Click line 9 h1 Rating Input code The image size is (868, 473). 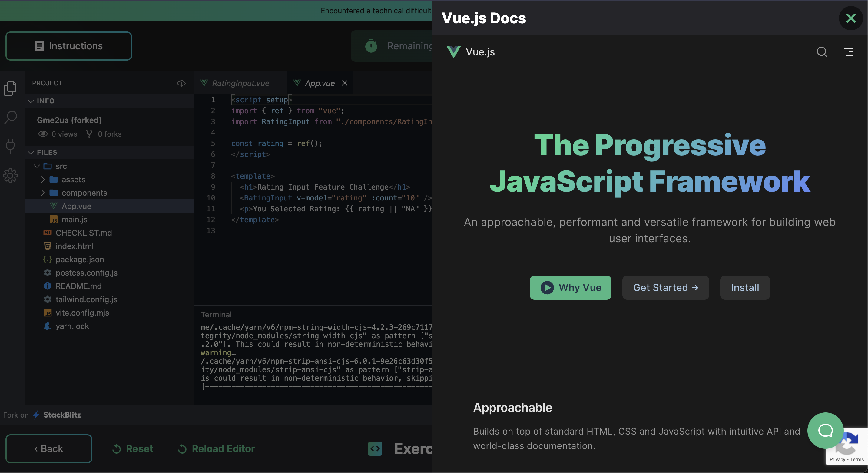pyautogui.click(x=325, y=187)
